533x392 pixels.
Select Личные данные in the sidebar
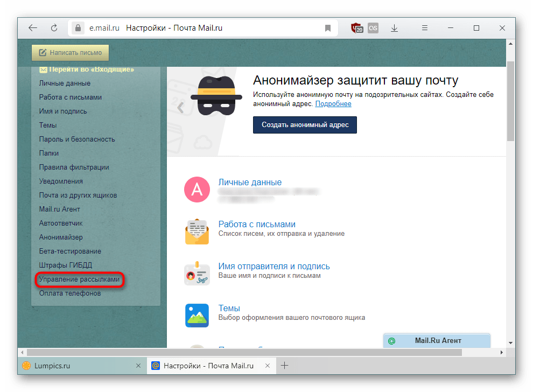pos(65,83)
